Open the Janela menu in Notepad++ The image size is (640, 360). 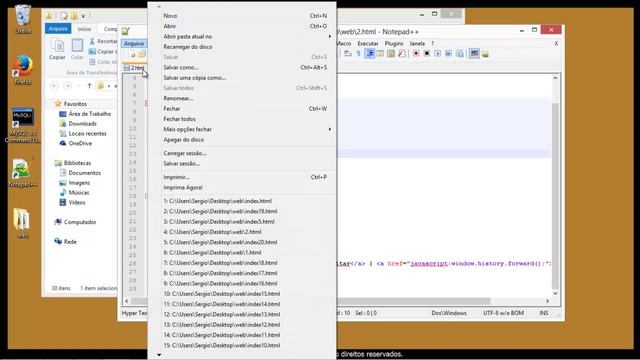(x=417, y=43)
